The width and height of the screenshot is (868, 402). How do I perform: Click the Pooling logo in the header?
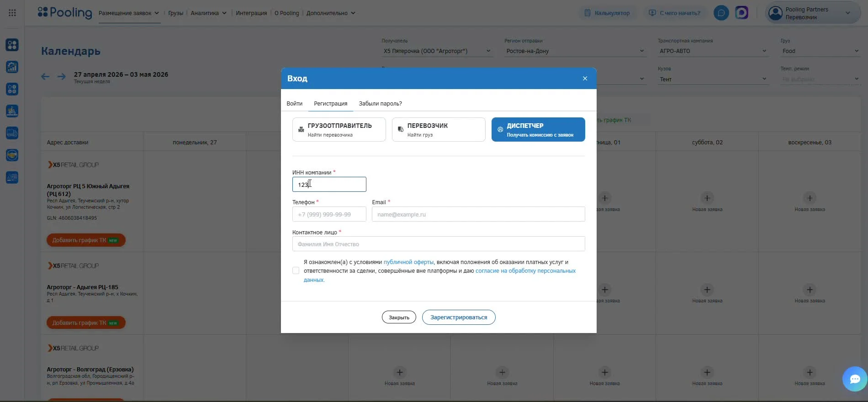pyautogui.click(x=65, y=13)
